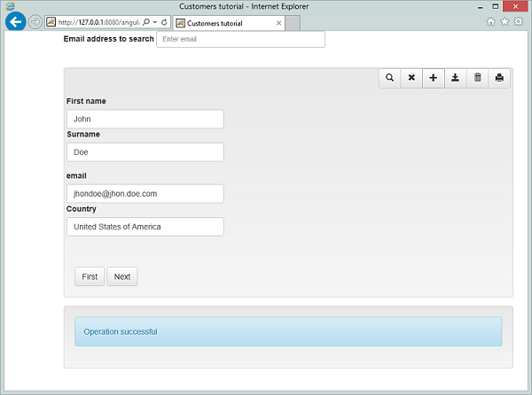Open a new blank browser tab
This screenshot has height=395, width=532.
[293, 23]
